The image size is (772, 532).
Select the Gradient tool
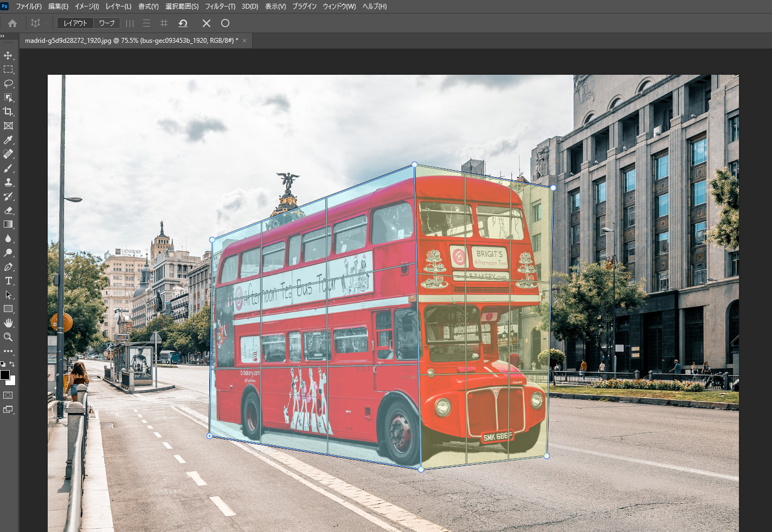8,224
